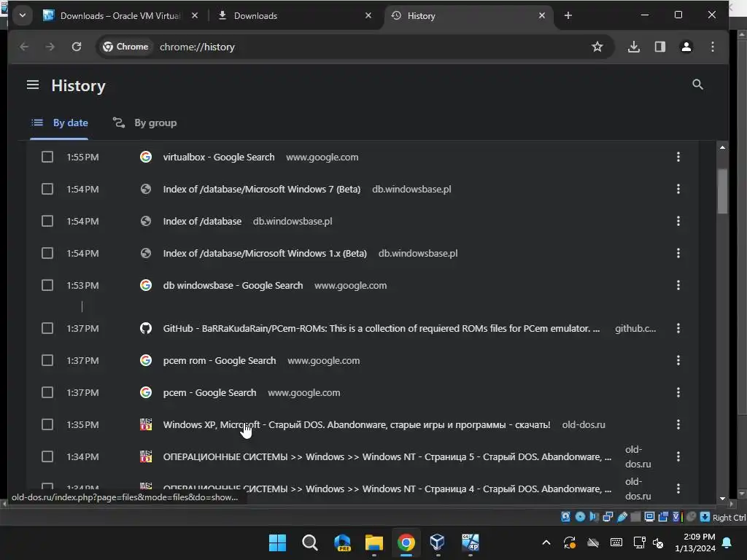
Task: Switch to the By date tab
Action: point(59,122)
